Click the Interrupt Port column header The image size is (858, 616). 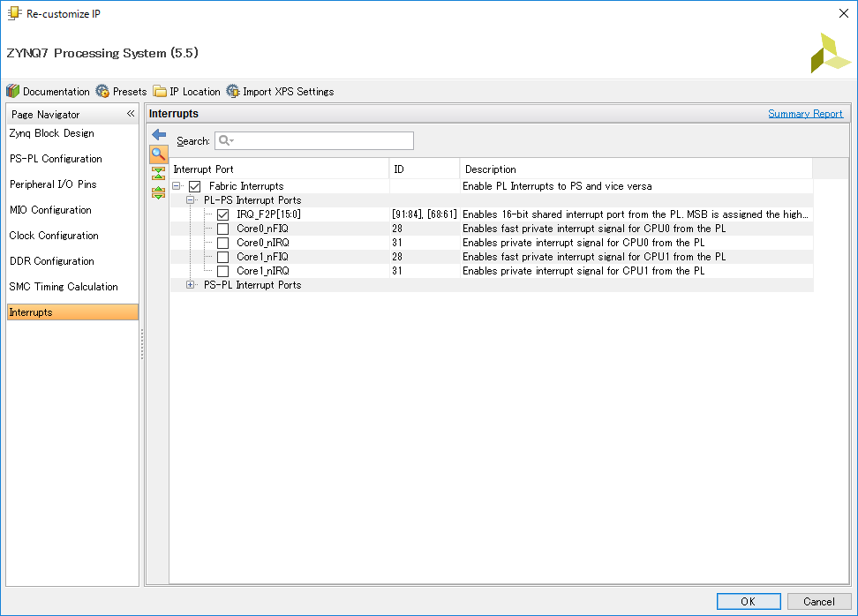(x=280, y=169)
